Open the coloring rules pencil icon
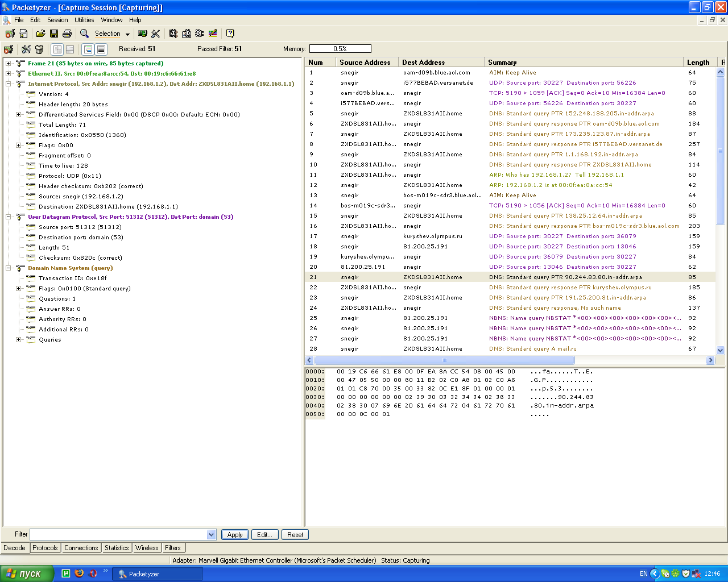Screen dimensions: 728x582 (x=212, y=34)
